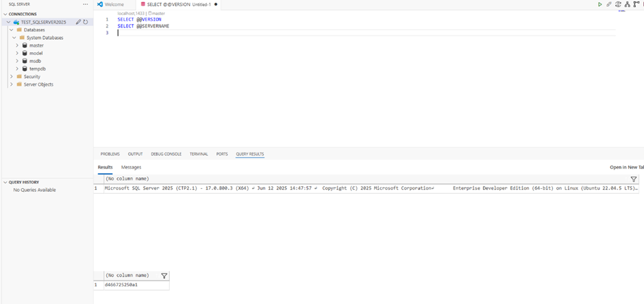Screen dimensions: 644x304
Task: Click the VS Code logo on the Welcome tab
Action: pyautogui.click(x=99, y=4)
